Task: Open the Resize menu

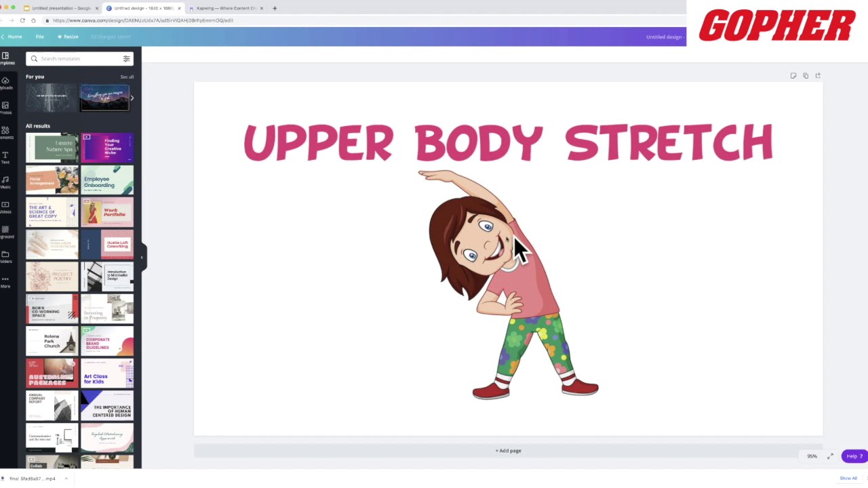Action: point(68,37)
